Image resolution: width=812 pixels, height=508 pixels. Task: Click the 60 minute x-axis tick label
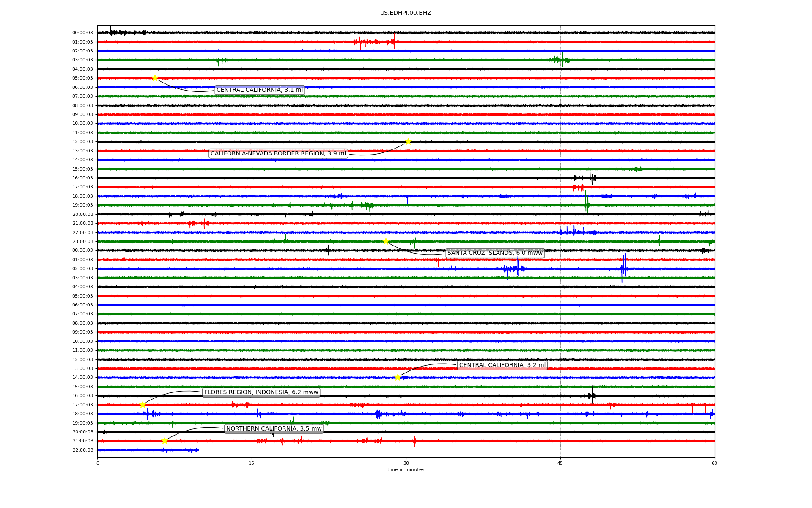(x=714, y=463)
